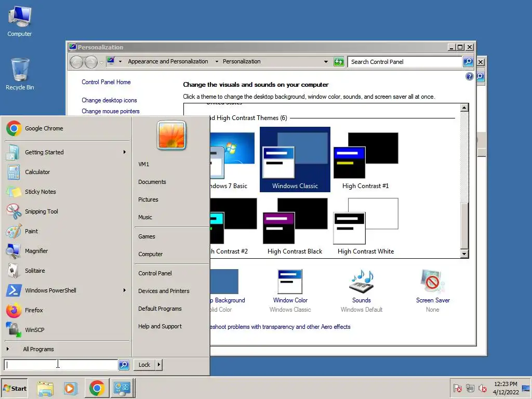The width and height of the screenshot is (532, 399).
Task: Launch Calculator from Start menu
Action: [x=67, y=172]
